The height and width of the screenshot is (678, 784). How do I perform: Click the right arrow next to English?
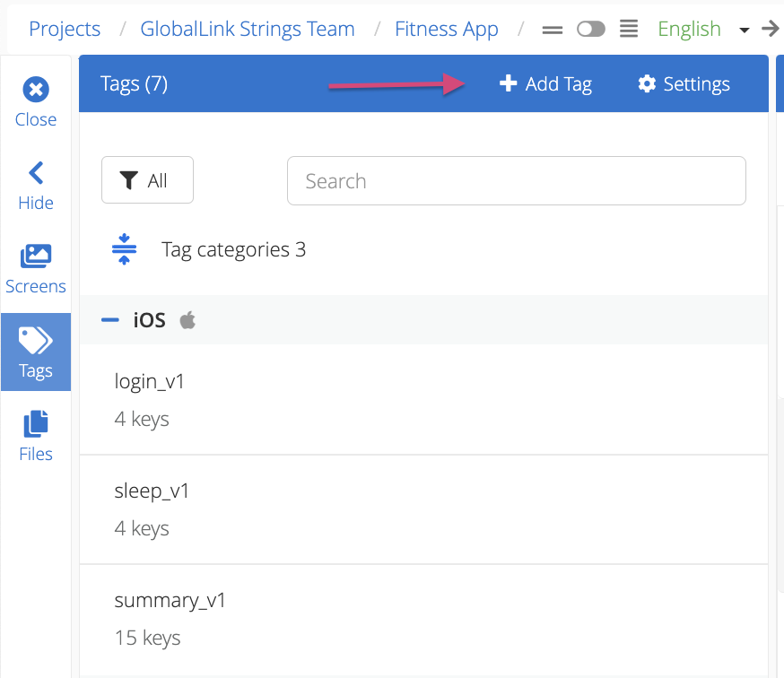770,29
